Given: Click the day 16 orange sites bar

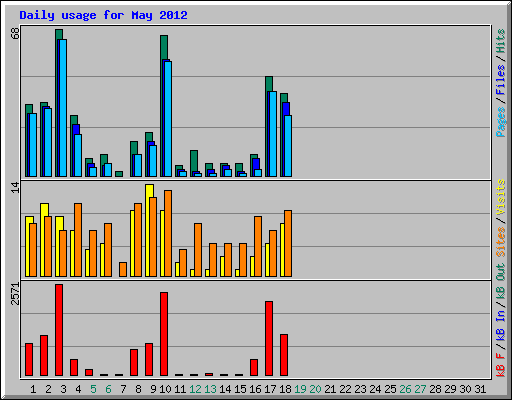Looking at the screenshot, I should coord(258,246).
